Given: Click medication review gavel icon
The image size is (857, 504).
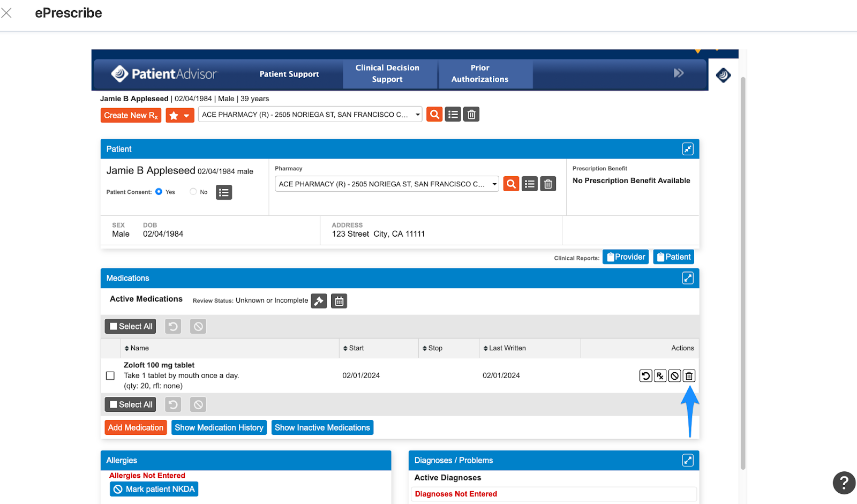Looking at the screenshot, I should (319, 301).
